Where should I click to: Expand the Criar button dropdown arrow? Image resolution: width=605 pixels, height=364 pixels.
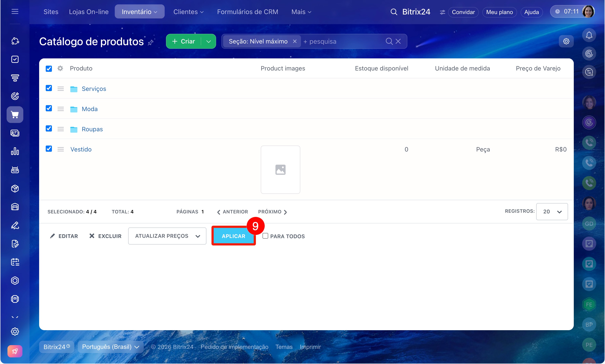208,41
